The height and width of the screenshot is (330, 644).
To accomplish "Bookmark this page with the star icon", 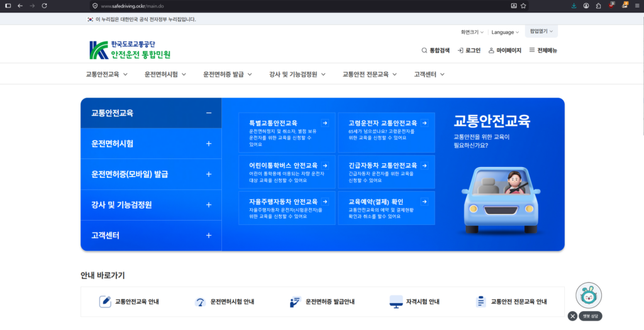I will click(x=523, y=6).
